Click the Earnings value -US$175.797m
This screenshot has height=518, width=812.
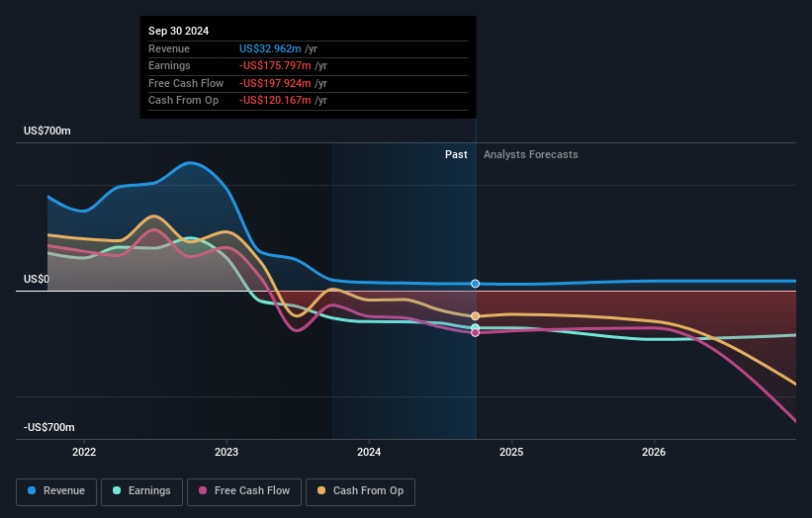275,65
